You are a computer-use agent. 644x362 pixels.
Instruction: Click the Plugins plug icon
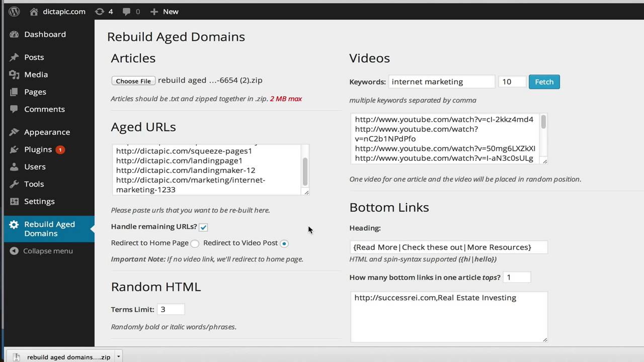click(14, 149)
